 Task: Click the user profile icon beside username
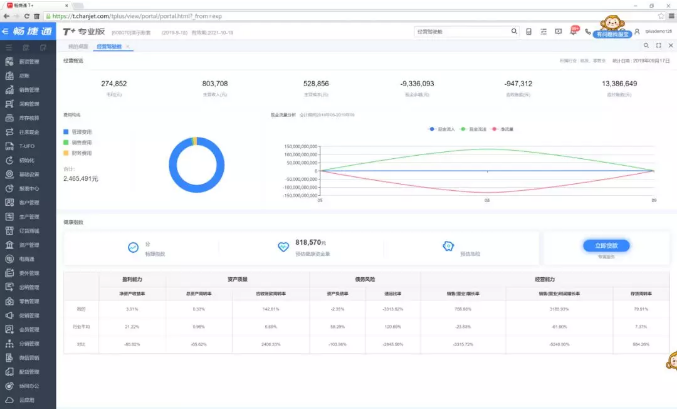[637, 31]
